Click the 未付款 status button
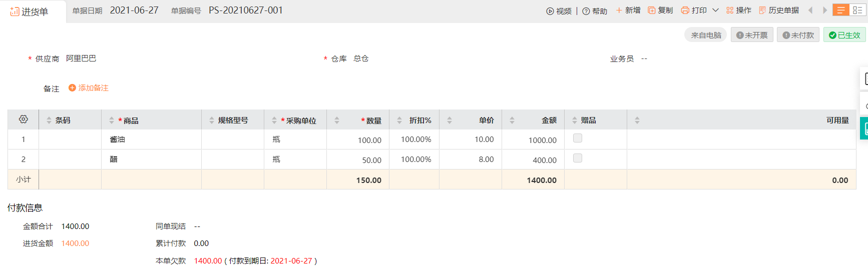The width and height of the screenshot is (868, 277). [x=798, y=35]
